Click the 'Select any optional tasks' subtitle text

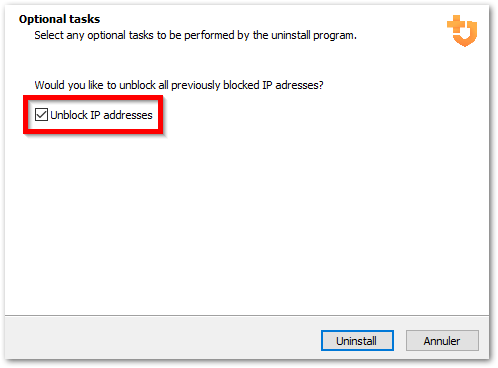click(195, 35)
